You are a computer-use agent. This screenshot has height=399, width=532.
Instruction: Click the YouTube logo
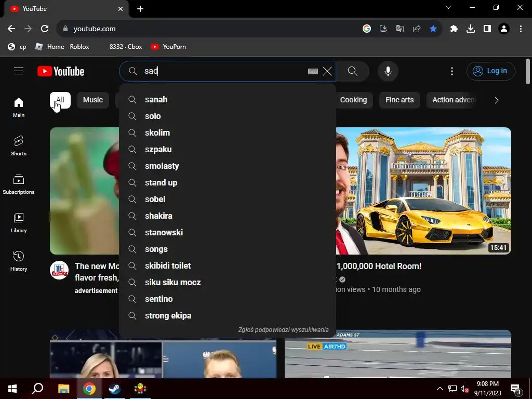pos(61,71)
